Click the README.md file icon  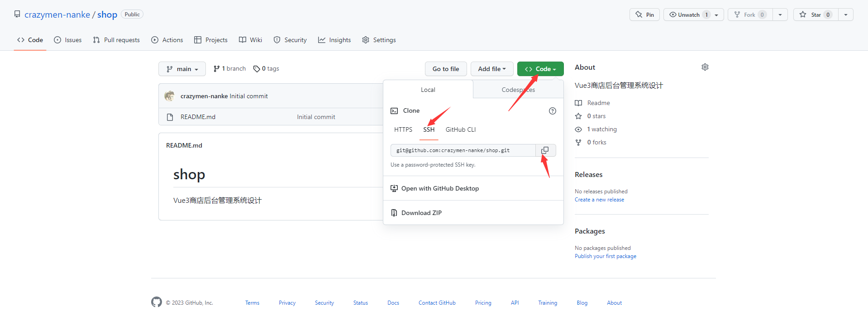tap(170, 117)
